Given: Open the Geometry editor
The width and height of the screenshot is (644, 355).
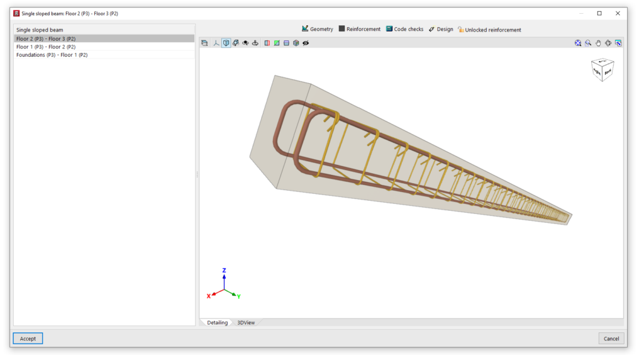Looking at the screenshot, I should 318,29.
